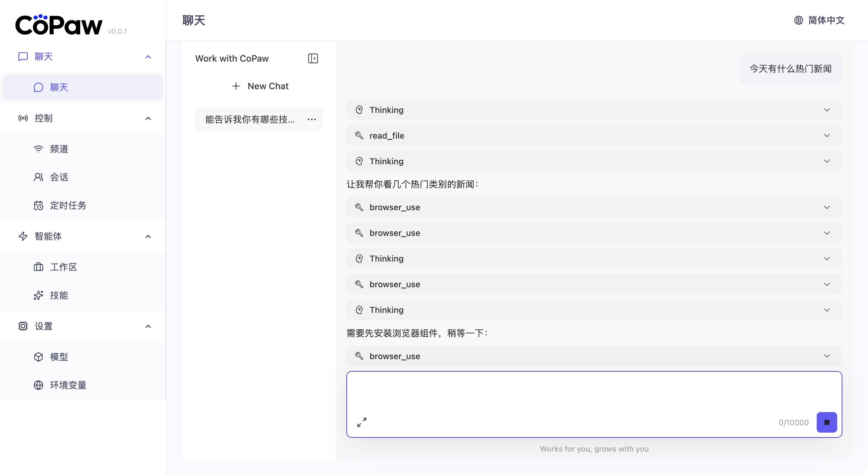The image size is (868, 475).
Task: Expand the first Thinking block
Action: point(594,110)
